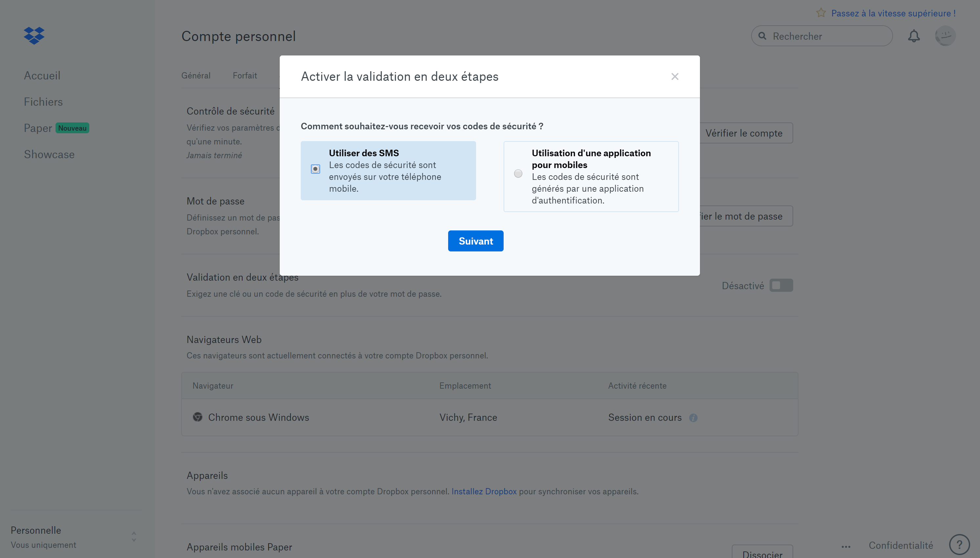Click the Désactivé status label
This screenshot has width=980, height=558.
point(743,286)
